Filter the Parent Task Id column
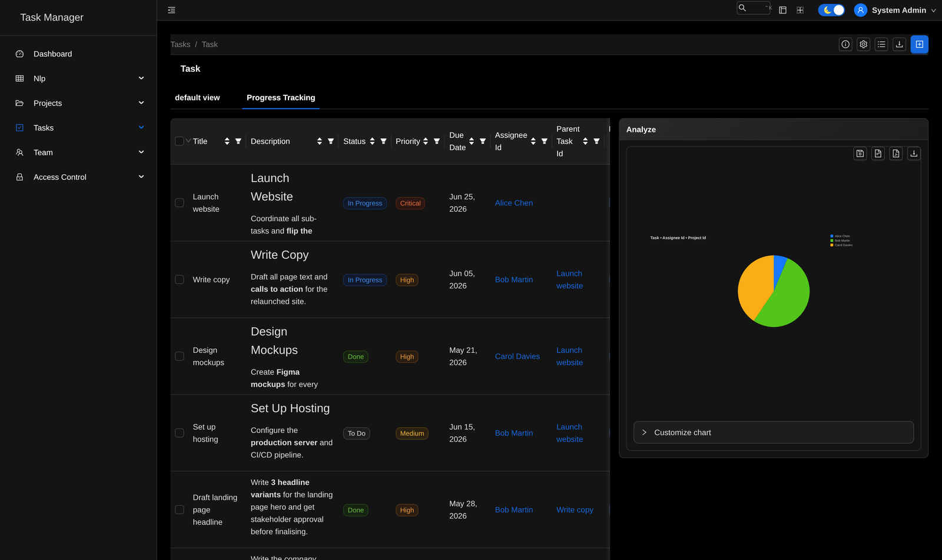Screen dimensions: 942x560 tap(596, 141)
